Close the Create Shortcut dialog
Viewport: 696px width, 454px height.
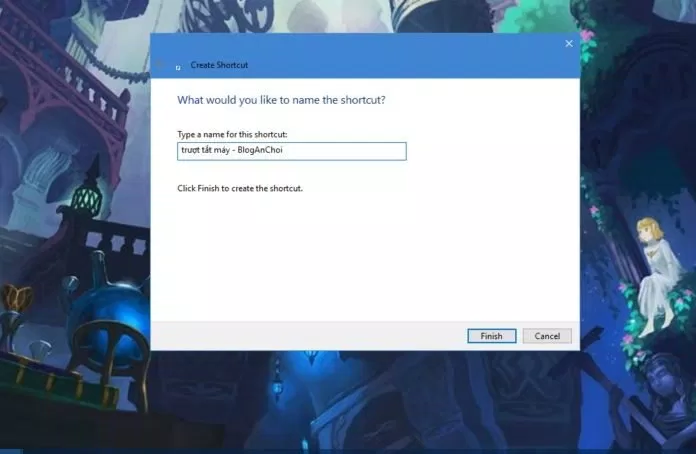pos(569,43)
